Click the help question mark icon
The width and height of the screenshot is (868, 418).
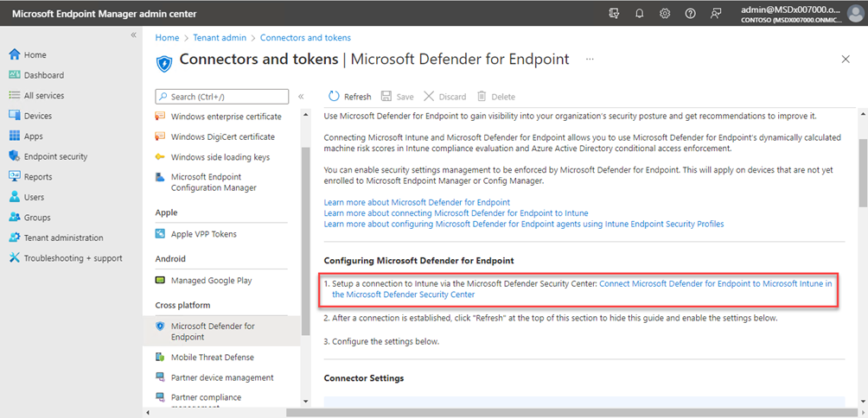690,14
